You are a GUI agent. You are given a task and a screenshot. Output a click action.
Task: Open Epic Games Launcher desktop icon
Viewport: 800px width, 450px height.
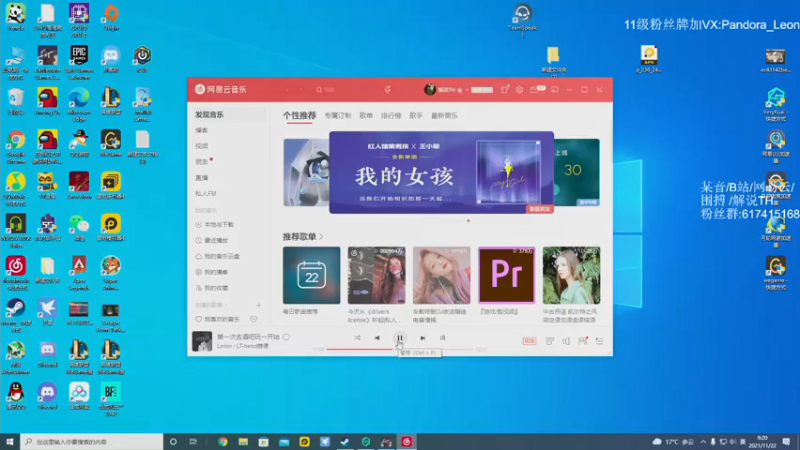click(x=79, y=62)
